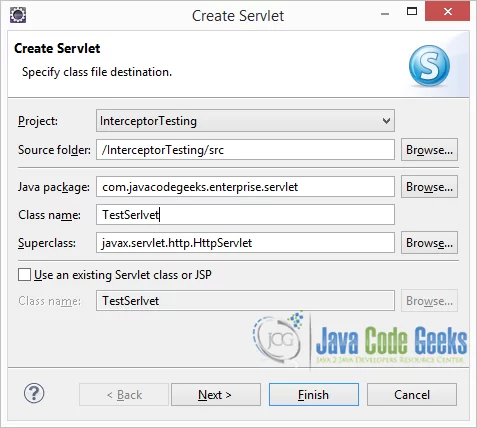Enable Use an existing Servlet class checkbox
The image size is (477, 428).
[24, 275]
